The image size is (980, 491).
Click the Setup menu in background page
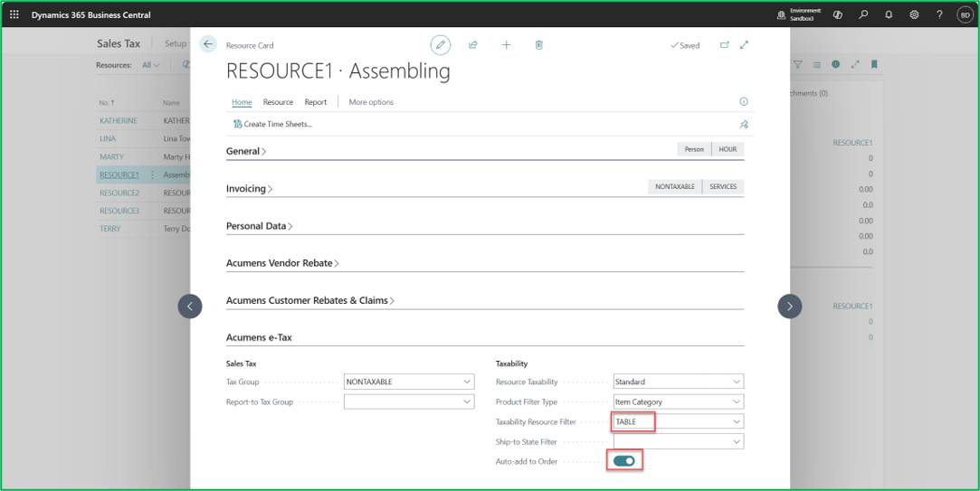click(176, 43)
